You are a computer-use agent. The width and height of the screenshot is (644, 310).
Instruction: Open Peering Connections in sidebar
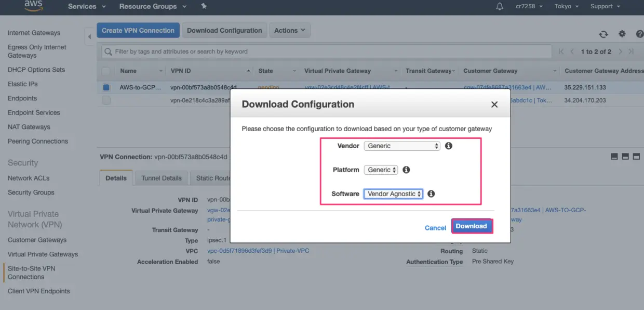[38, 141]
